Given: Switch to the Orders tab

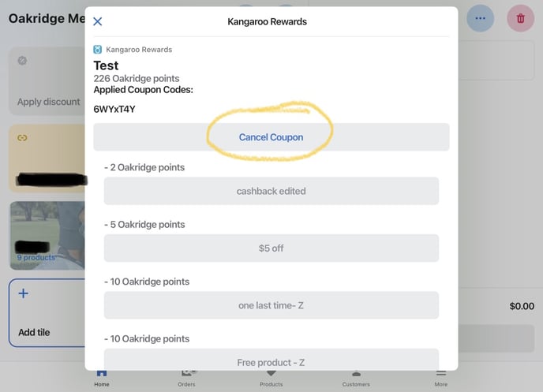Looking at the screenshot, I should (x=186, y=378).
